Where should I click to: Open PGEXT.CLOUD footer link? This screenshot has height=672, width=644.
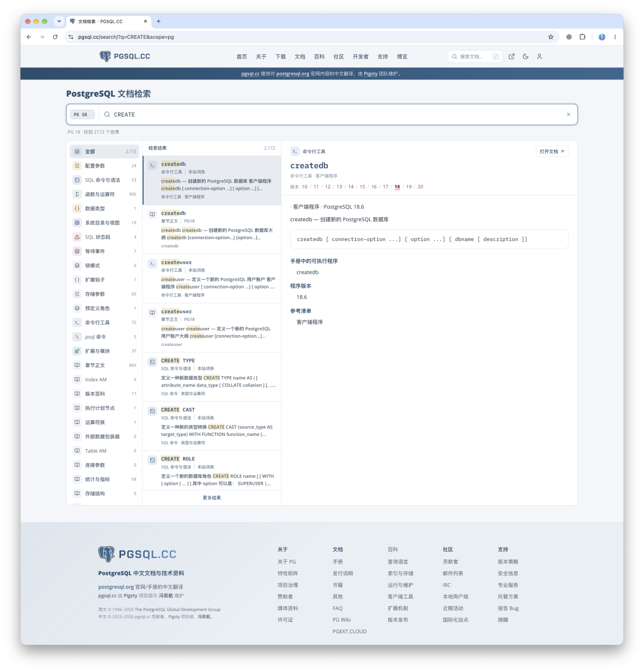(x=349, y=631)
